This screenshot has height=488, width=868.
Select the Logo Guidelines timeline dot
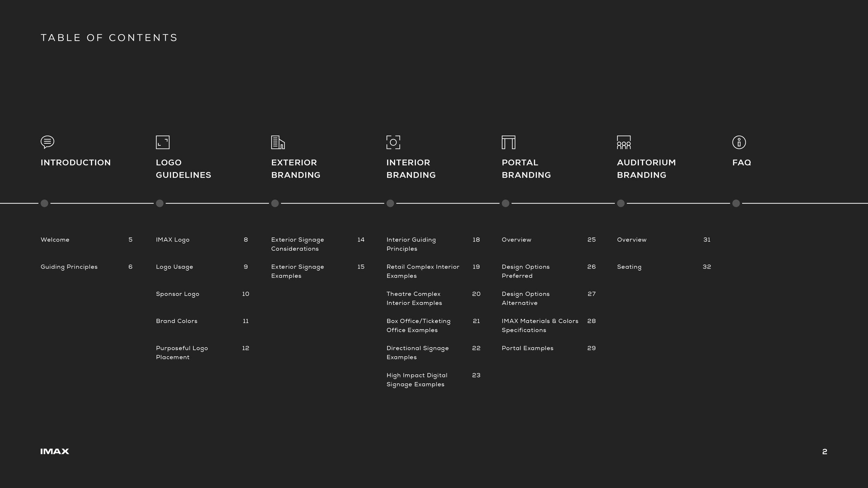point(160,203)
